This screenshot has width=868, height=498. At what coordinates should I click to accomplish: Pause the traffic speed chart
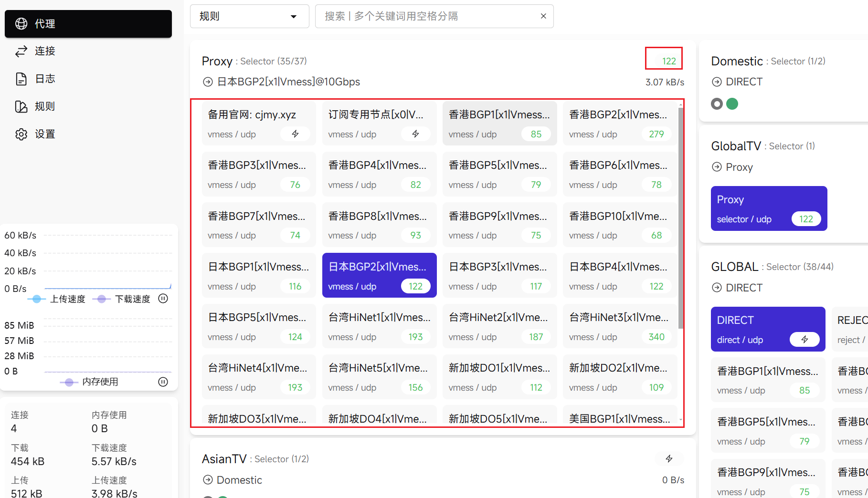point(163,299)
